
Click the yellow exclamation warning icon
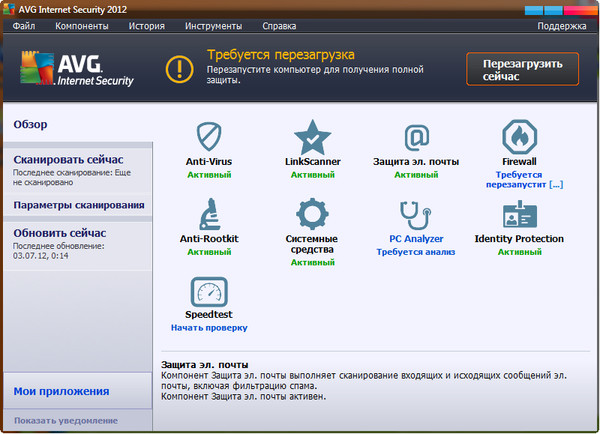pyautogui.click(x=179, y=69)
